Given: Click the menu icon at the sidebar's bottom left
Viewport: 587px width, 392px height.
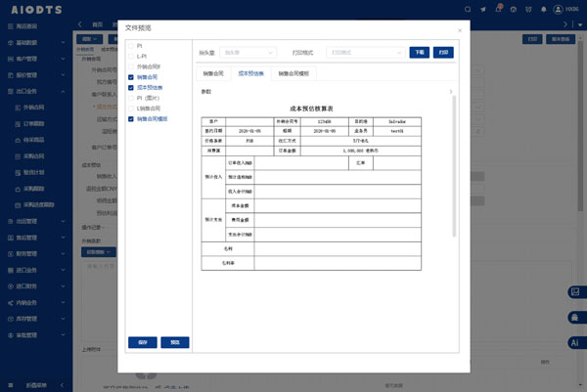Looking at the screenshot, I should tap(11, 385).
